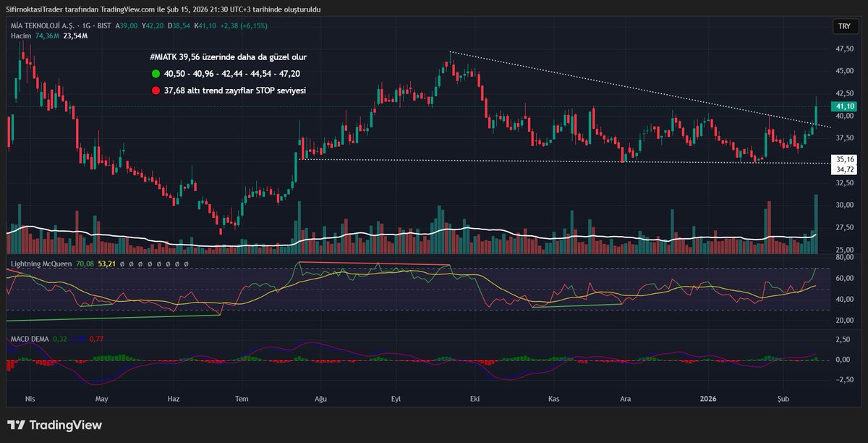The width and height of the screenshot is (868, 443).
Task: Click the MACD DEMA value 0,77
Action: (96, 338)
